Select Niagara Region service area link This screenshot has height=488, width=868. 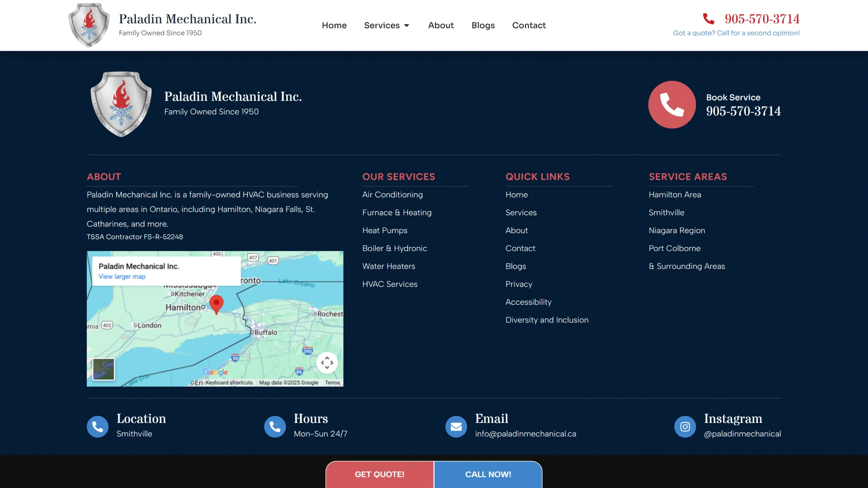pyautogui.click(x=676, y=230)
